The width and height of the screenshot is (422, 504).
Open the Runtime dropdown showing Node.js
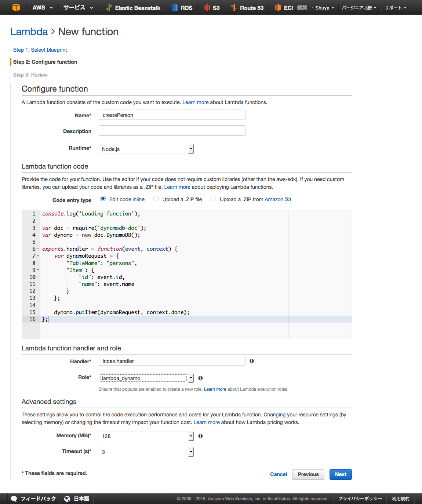[x=146, y=149]
